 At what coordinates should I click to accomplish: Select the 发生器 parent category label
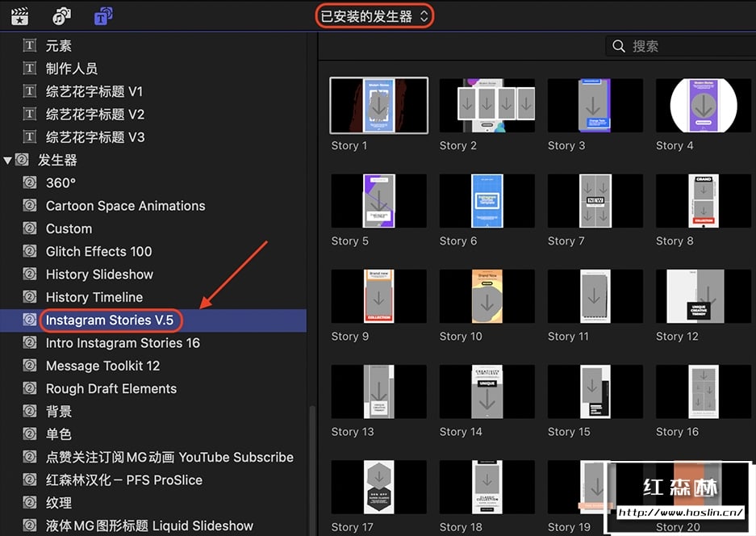tap(57, 160)
